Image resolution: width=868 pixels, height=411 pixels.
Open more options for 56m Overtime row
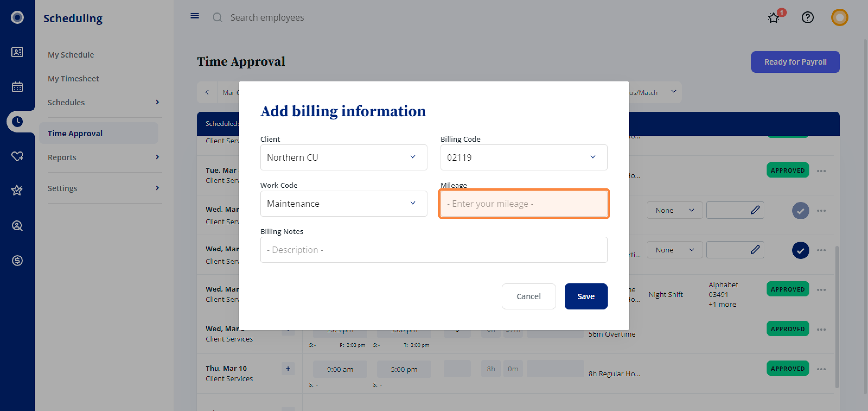[821, 329]
